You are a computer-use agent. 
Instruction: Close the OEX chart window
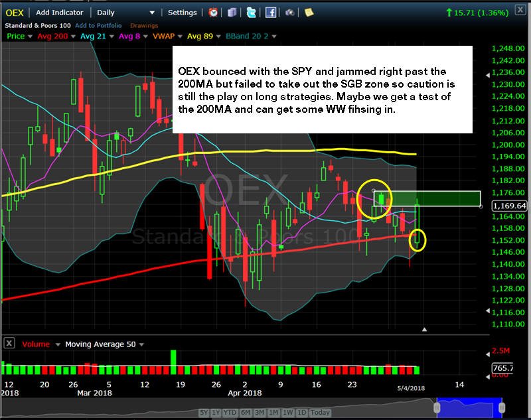point(520,10)
